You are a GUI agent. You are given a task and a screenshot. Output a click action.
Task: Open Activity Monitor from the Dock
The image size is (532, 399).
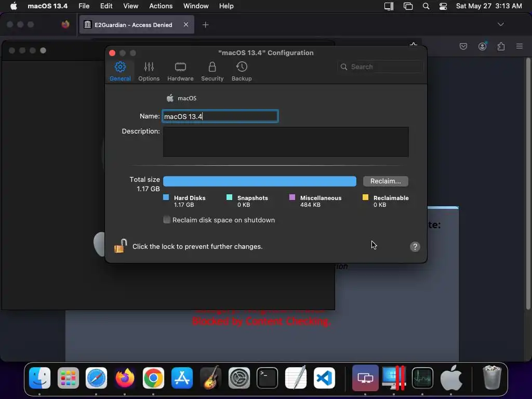click(422, 378)
